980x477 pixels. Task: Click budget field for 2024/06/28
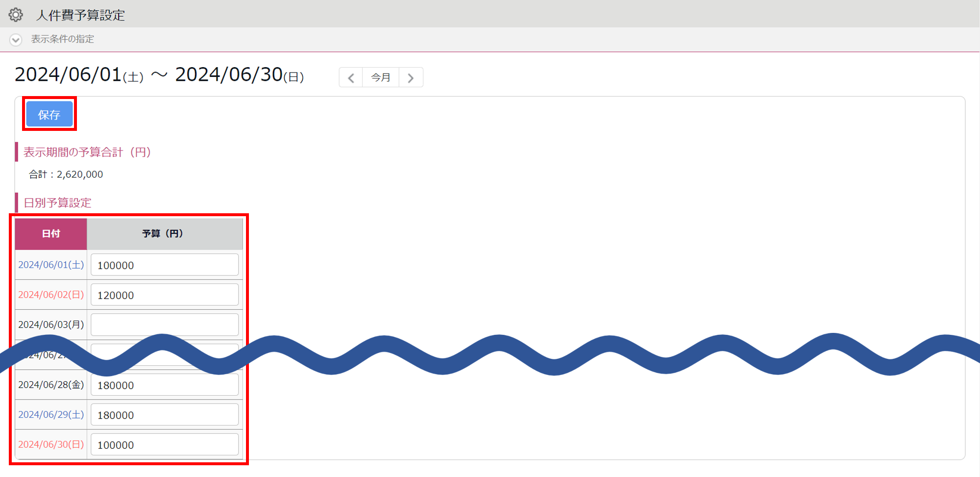[165, 385]
